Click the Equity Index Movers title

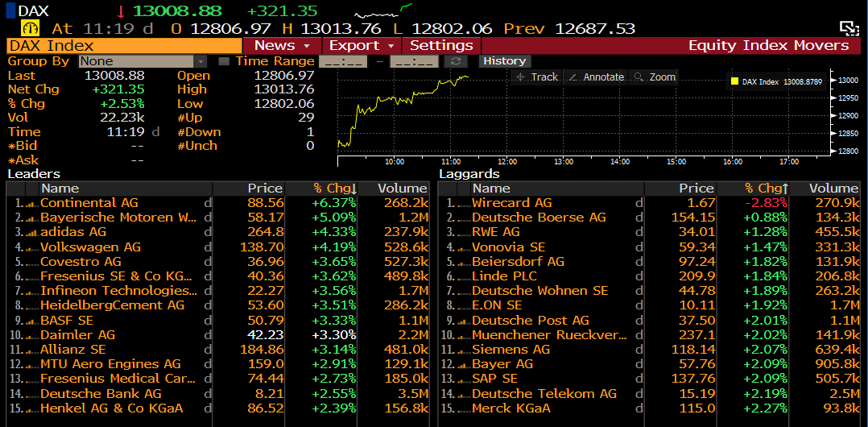[768, 45]
